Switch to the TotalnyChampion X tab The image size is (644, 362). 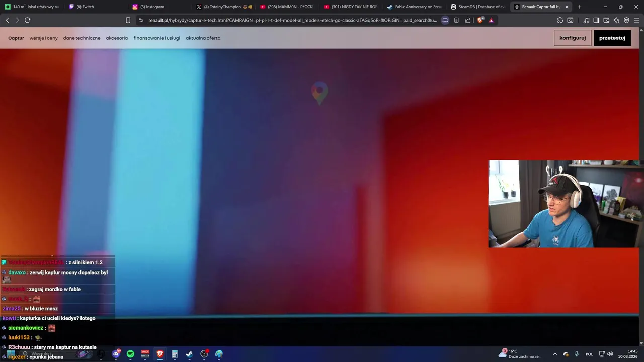coord(224,7)
